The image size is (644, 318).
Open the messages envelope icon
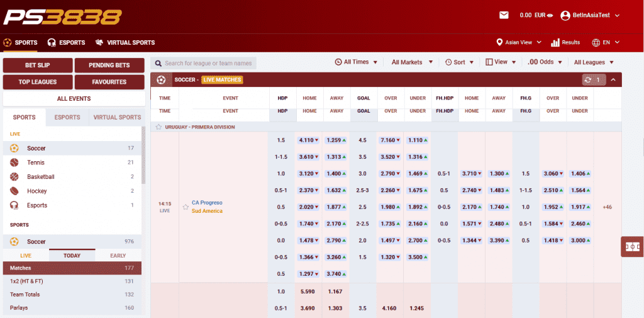click(503, 15)
